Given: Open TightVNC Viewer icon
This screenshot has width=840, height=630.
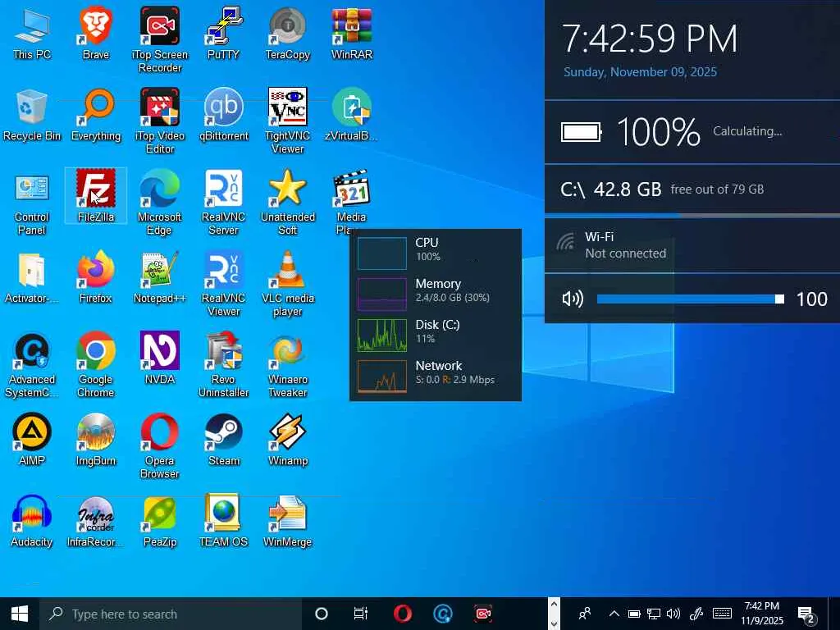Looking at the screenshot, I should [x=288, y=121].
